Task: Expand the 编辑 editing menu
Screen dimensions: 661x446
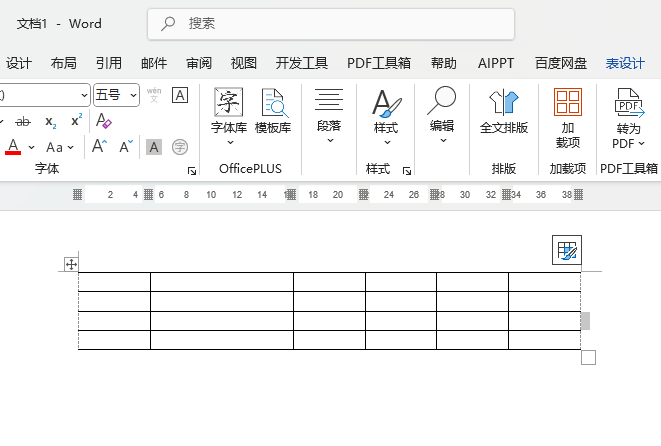Action: click(442, 115)
